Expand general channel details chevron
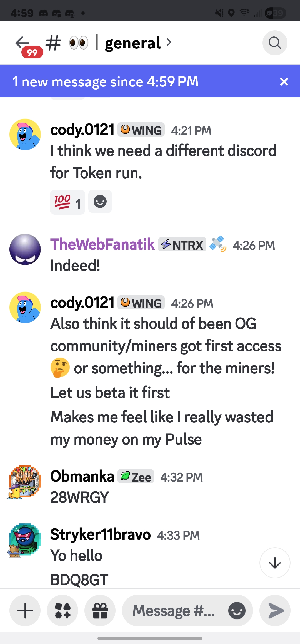The image size is (300, 644). [x=169, y=43]
